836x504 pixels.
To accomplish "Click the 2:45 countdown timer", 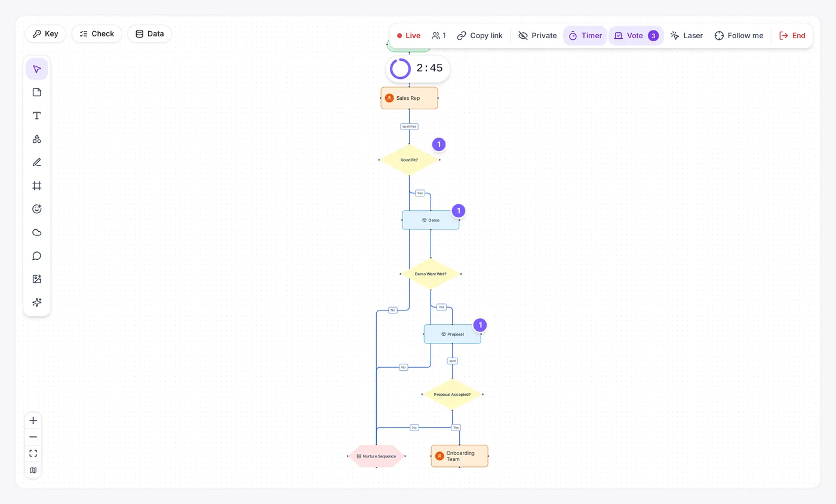I will pyautogui.click(x=418, y=69).
